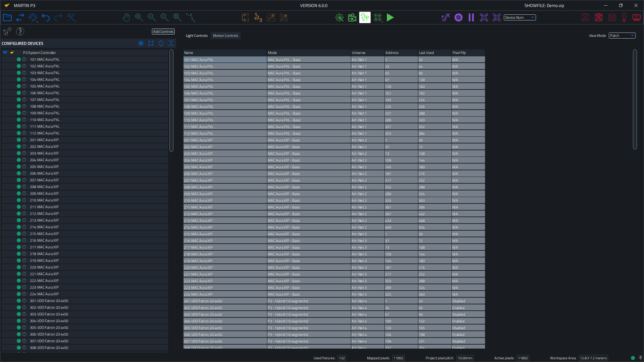Click the Add Controls button
644x362 pixels.
pyautogui.click(x=163, y=32)
